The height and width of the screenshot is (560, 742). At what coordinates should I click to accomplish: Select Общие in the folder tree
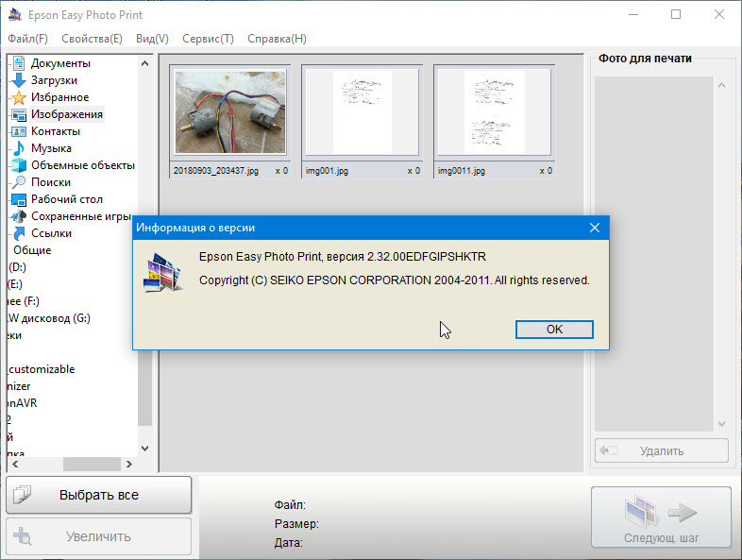(32, 250)
